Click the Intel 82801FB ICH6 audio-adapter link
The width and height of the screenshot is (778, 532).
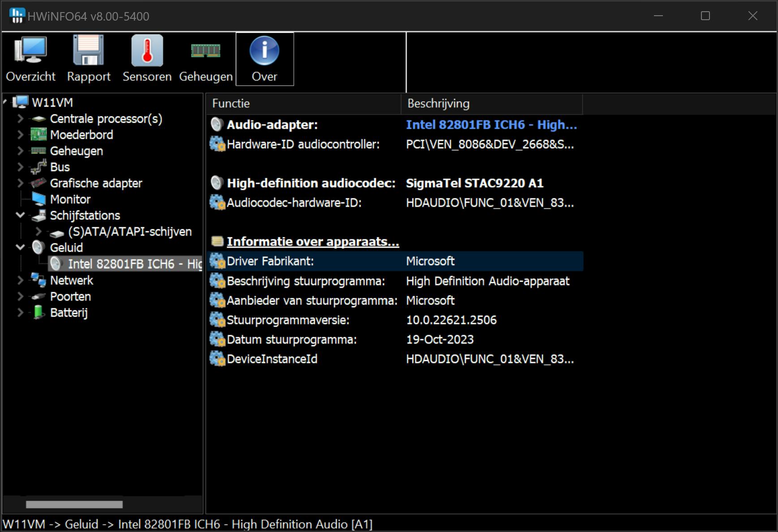[491, 124]
